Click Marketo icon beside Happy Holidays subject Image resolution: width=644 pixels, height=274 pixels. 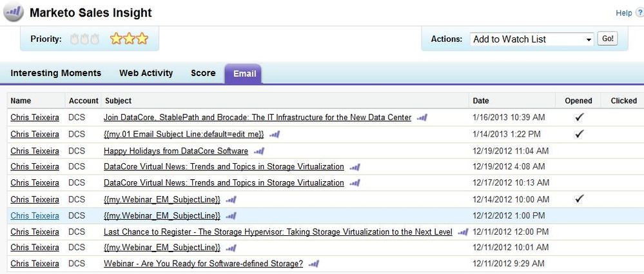[259, 151]
